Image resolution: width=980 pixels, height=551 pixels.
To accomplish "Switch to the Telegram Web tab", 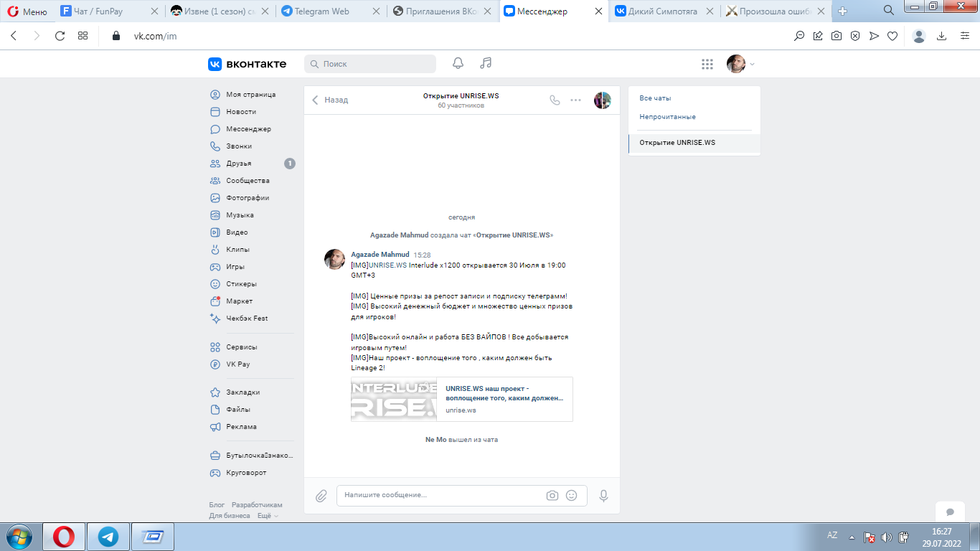I will 333,11.
